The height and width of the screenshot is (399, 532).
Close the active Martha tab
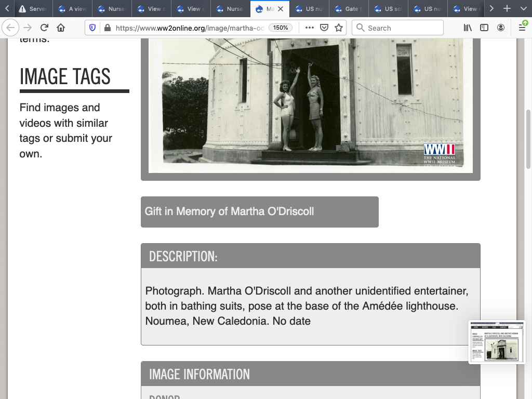[280, 9]
